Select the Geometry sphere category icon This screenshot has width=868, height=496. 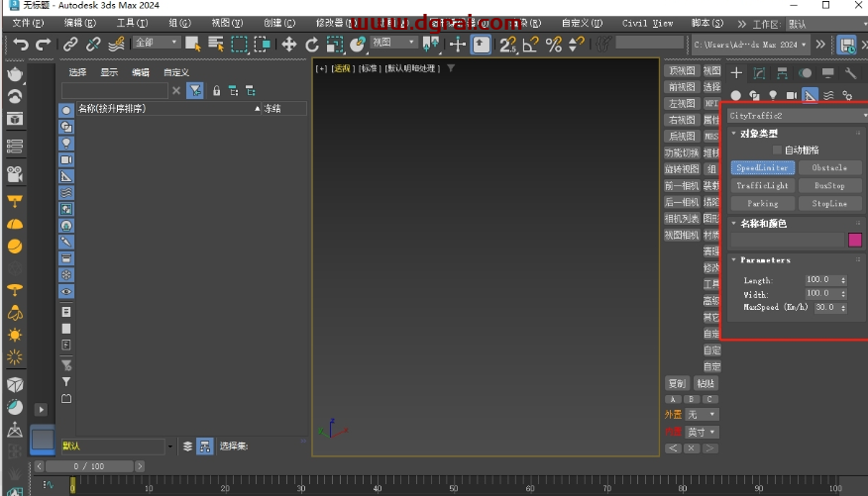coord(735,96)
